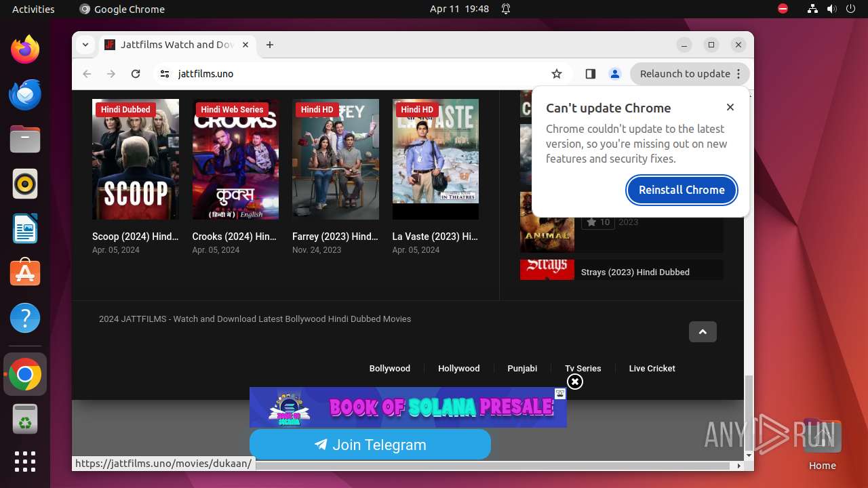Image resolution: width=868 pixels, height=488 pixels.
Task: Open network status icon in system tray
Action: [813, 9]
